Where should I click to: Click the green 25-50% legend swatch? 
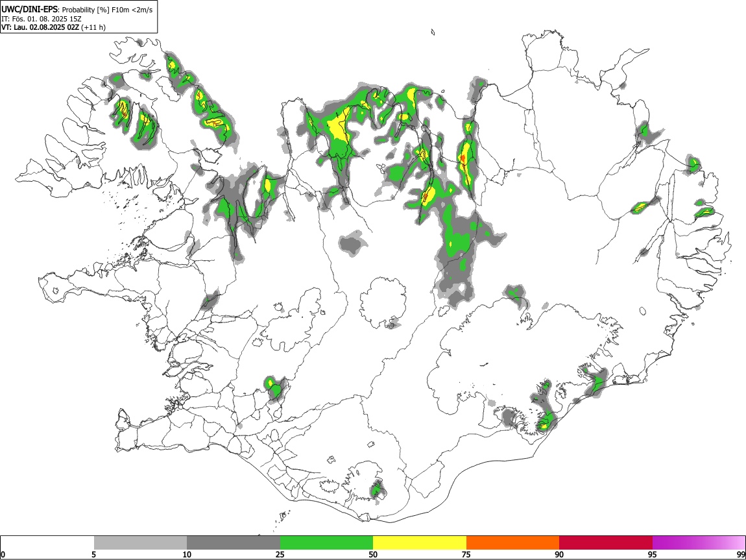(x=326, y=542)
